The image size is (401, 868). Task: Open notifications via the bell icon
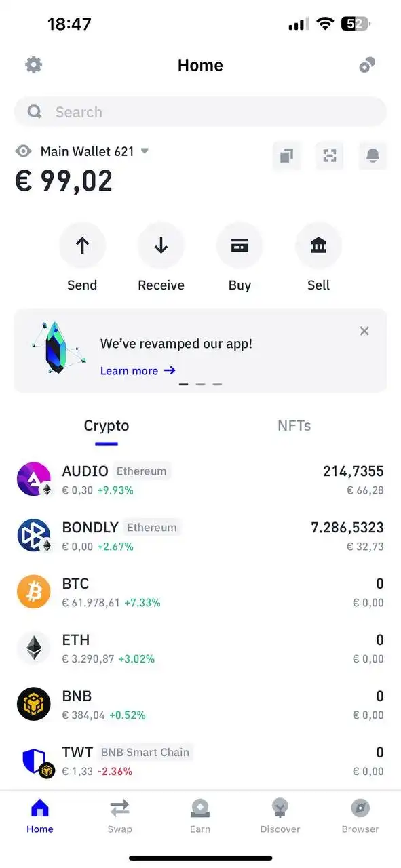[x=373, y=155]
